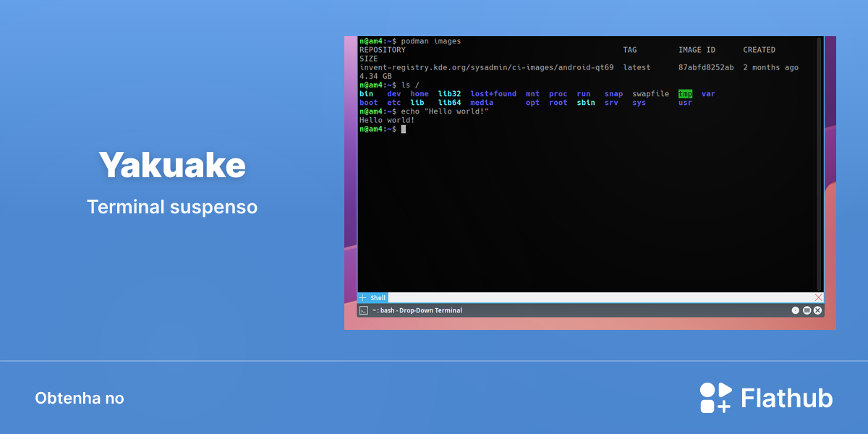Click the highlighted tmp directory
The image size is (868, 434).
[685, 94]
